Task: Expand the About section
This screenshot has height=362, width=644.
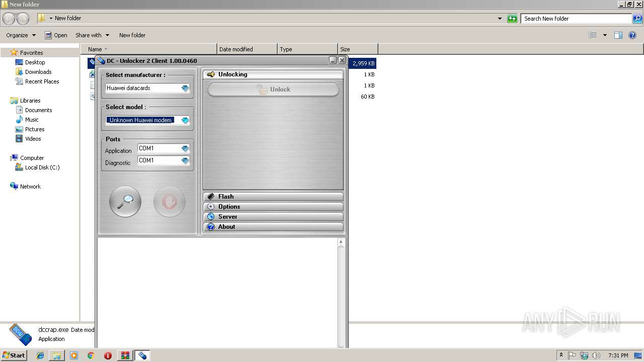Action: [273, 227]
